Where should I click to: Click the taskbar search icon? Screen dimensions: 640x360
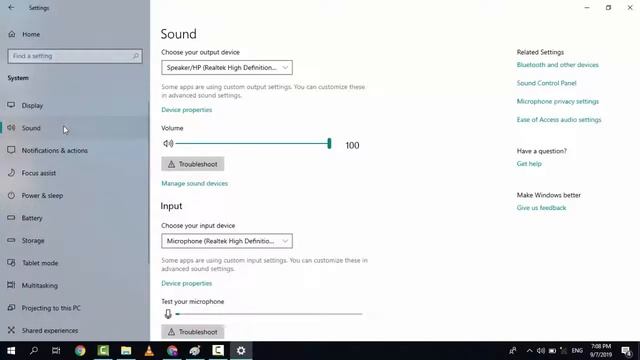[34, 351]
